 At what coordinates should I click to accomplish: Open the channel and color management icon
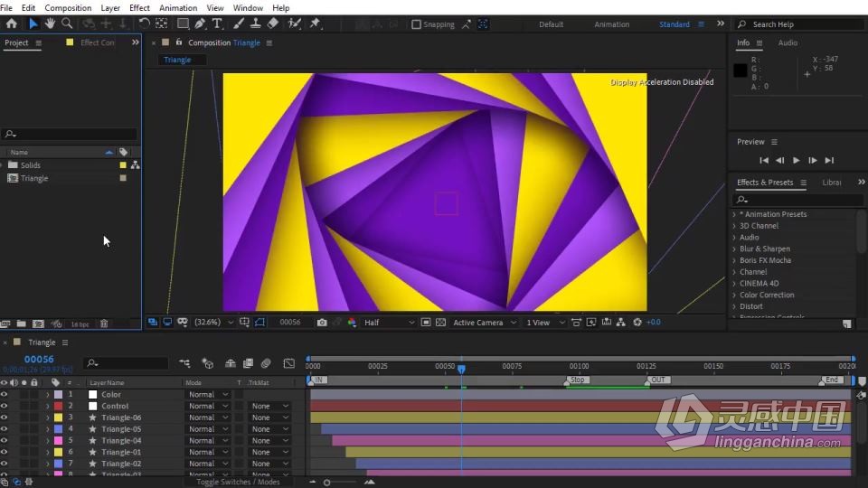[x=352, y=322]
